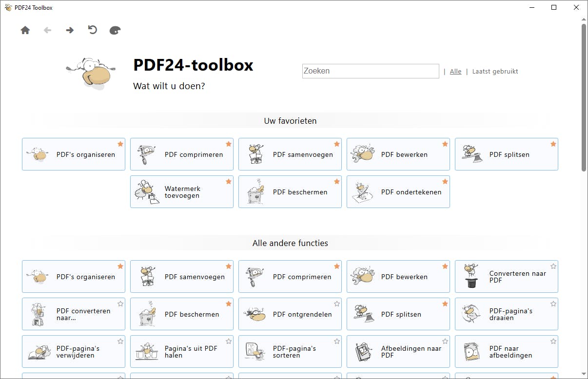This screenshot has width=588, height=379.
Task: Click the PDF24 sheep logo
Action: tap(91, 74)
